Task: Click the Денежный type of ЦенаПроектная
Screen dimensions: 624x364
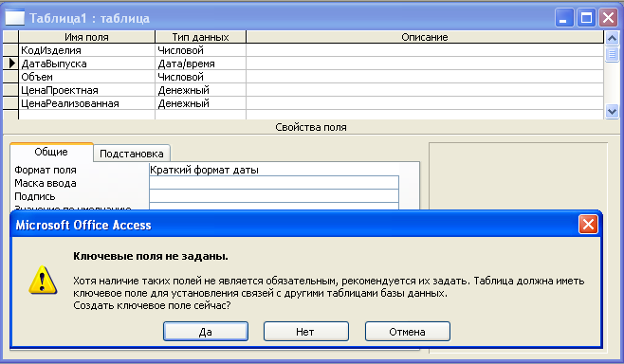Action: tap(201, 90)
